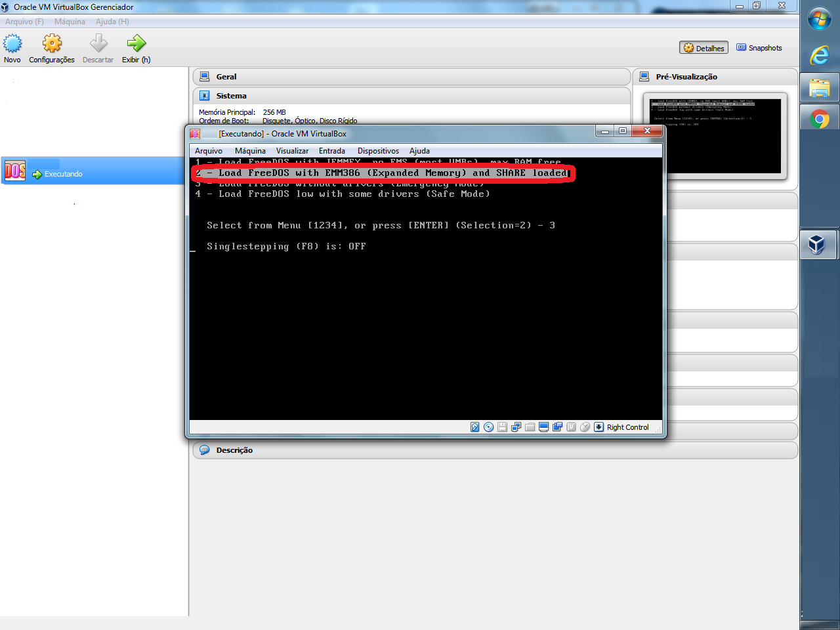Click the Geral section icon
Viewport: 840px width, 630px height.
tap(205, 77)
